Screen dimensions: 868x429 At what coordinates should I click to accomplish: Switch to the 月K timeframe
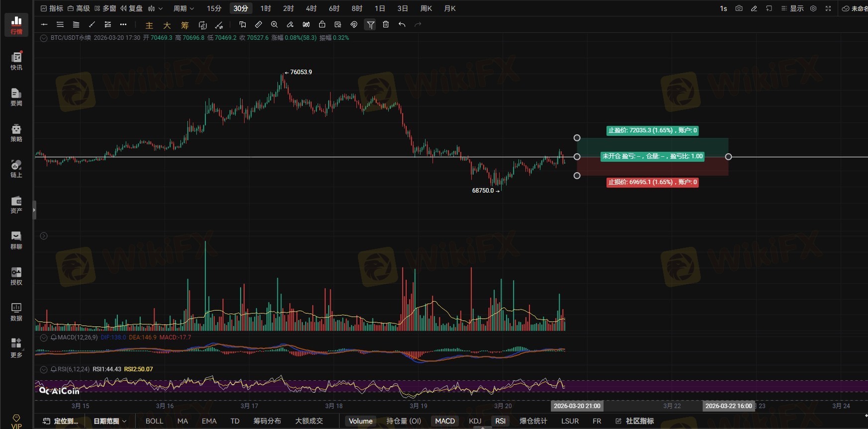(x=450, y=8)
